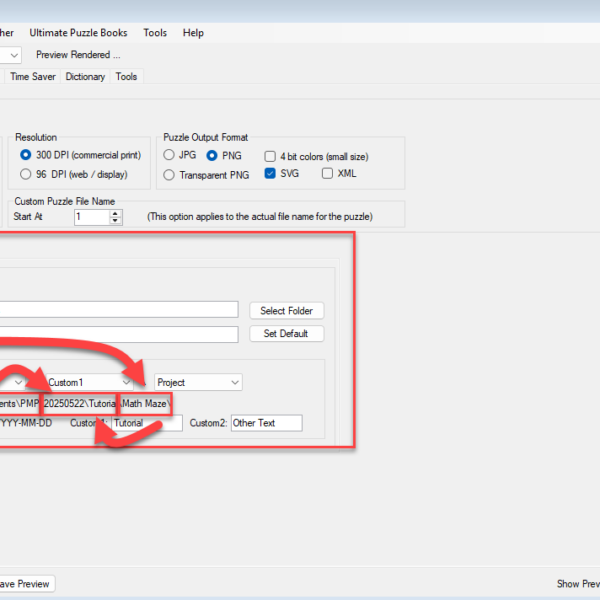600x600 pixels.
Task: Click the Start At number field
Action: pyautogui.click(x=91, y=216)
